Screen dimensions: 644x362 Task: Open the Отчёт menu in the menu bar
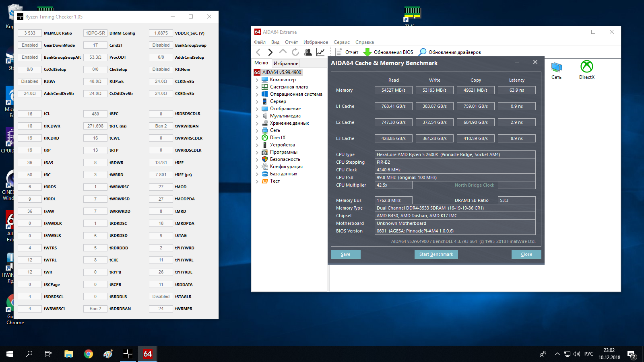[291, 42]
